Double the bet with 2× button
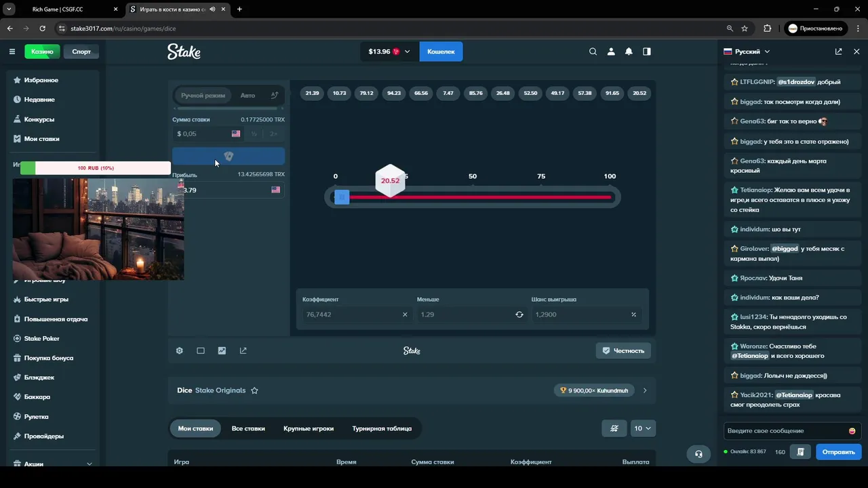The image size is (868, 488). click(x=274, y=134)
